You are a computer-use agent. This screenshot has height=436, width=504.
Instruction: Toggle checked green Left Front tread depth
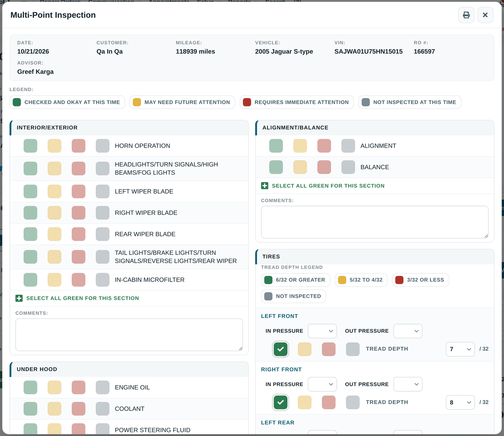coord(280,349)
